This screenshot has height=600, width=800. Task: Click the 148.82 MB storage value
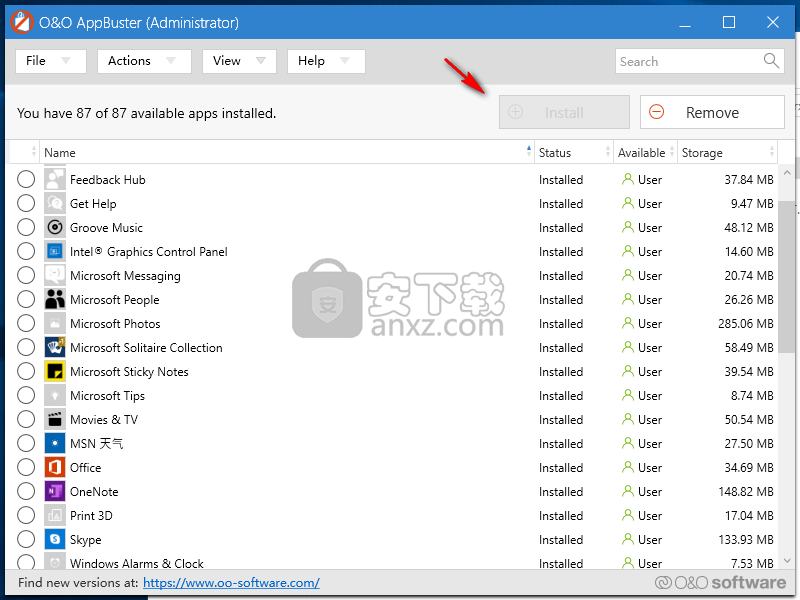(x=745, y=491)
